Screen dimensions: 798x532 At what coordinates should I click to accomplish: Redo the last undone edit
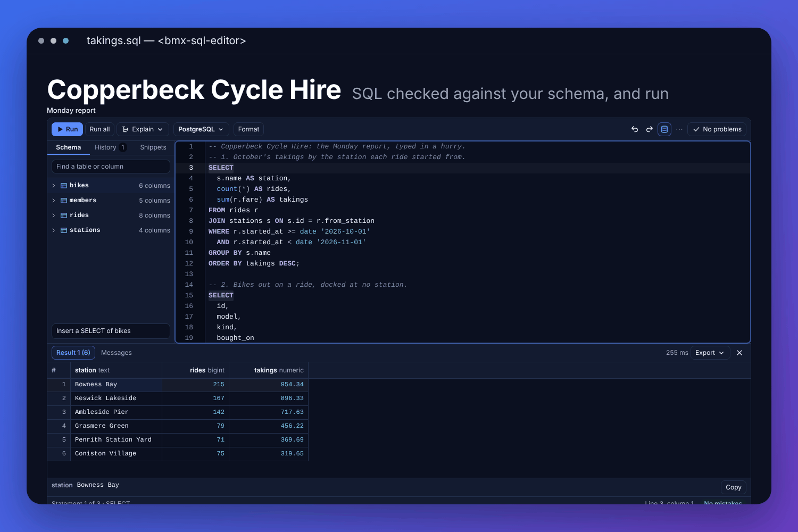[x=650, y=129]
